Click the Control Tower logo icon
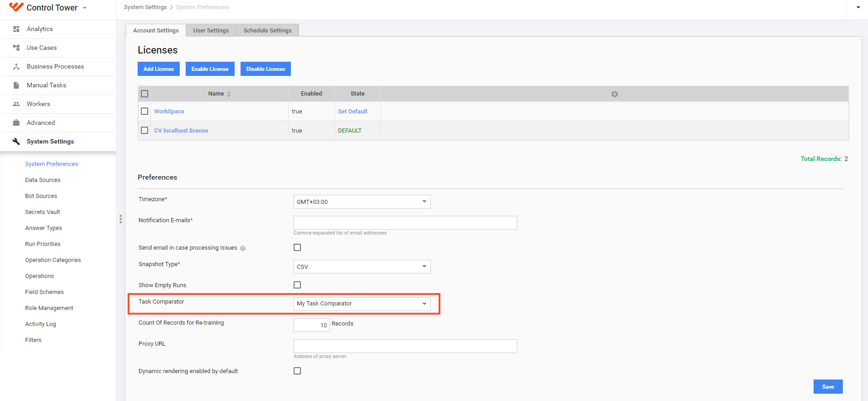 (16, 7)
